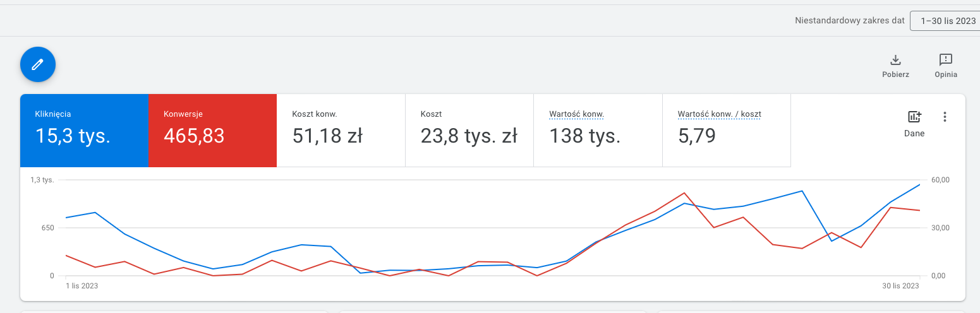Click the 30 lis 2023 axis label
The height and width of the screenshot is (313, 980).
[x=902, y=286]
